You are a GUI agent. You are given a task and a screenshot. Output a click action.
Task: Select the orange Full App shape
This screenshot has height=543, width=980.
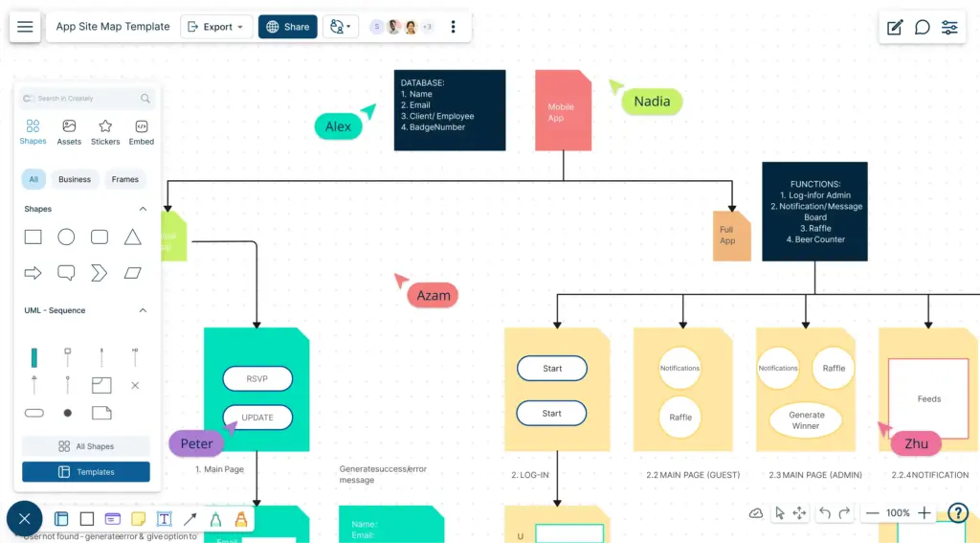click(x=732, y=236)
